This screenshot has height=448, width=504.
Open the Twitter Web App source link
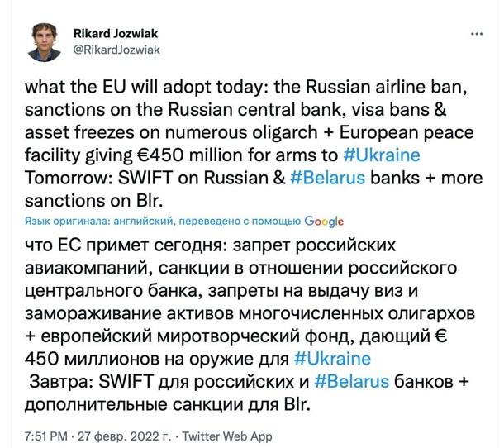pos(226,436)
